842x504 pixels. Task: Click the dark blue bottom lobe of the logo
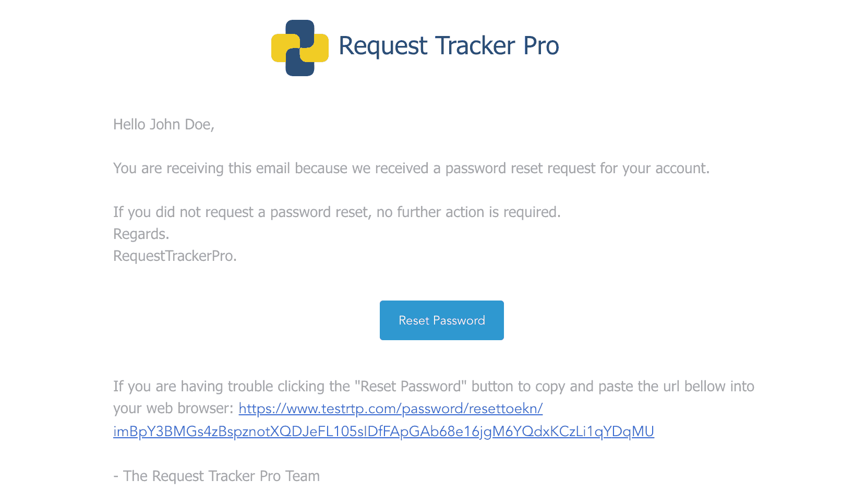point(300,64)
